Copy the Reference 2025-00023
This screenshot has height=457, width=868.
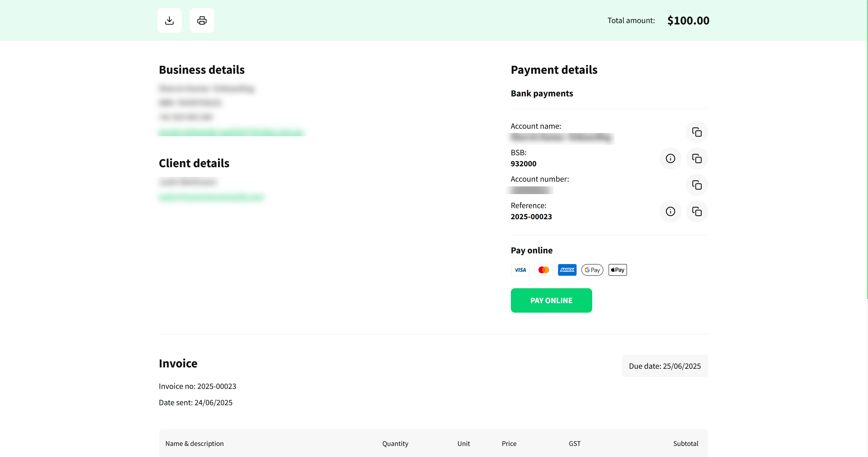tap(697, 212)
